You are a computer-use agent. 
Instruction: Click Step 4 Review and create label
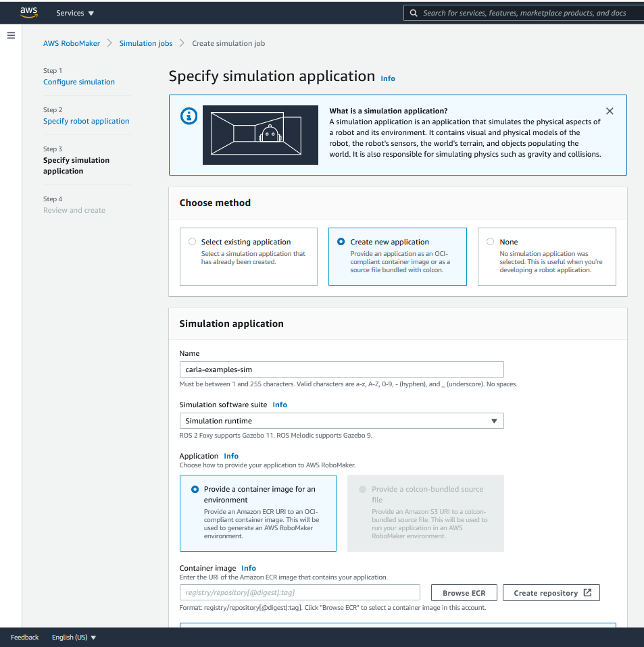point(74,210)
